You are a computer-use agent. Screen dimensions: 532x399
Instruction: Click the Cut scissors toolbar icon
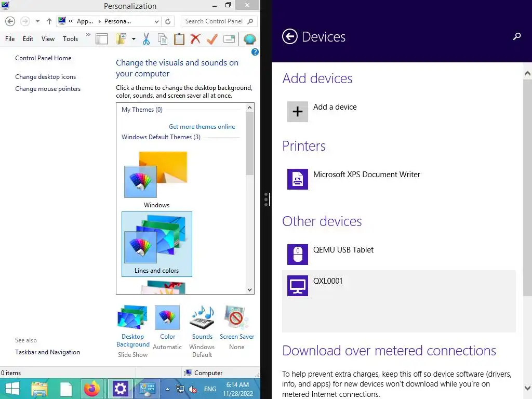click(146, 39)
